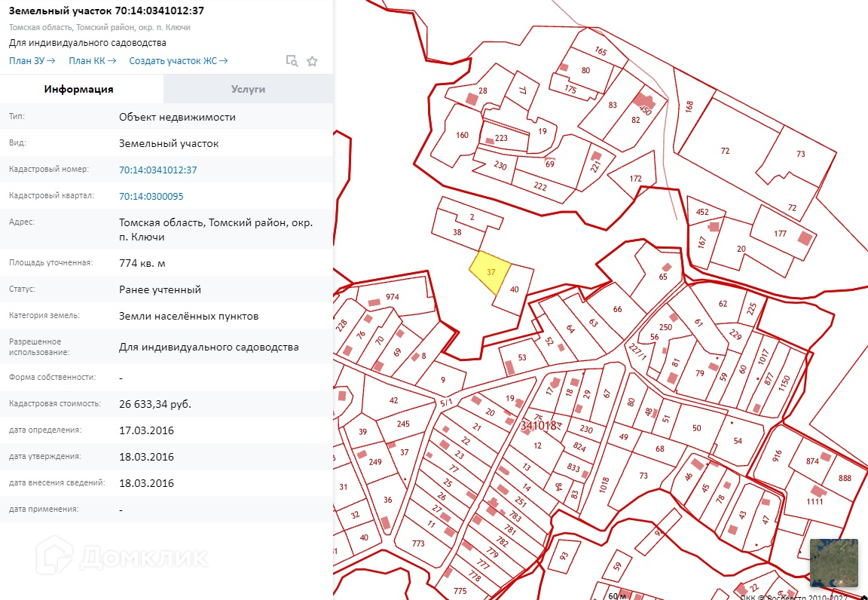Open the План ЗУ link
868x600 pixels.
coord(32,61)
